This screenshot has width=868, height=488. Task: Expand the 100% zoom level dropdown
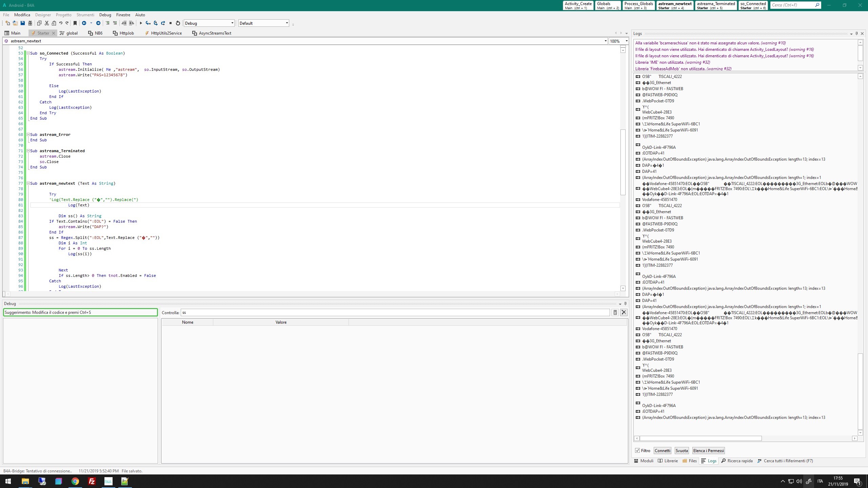pyautogui.click(x=626, y=41)
